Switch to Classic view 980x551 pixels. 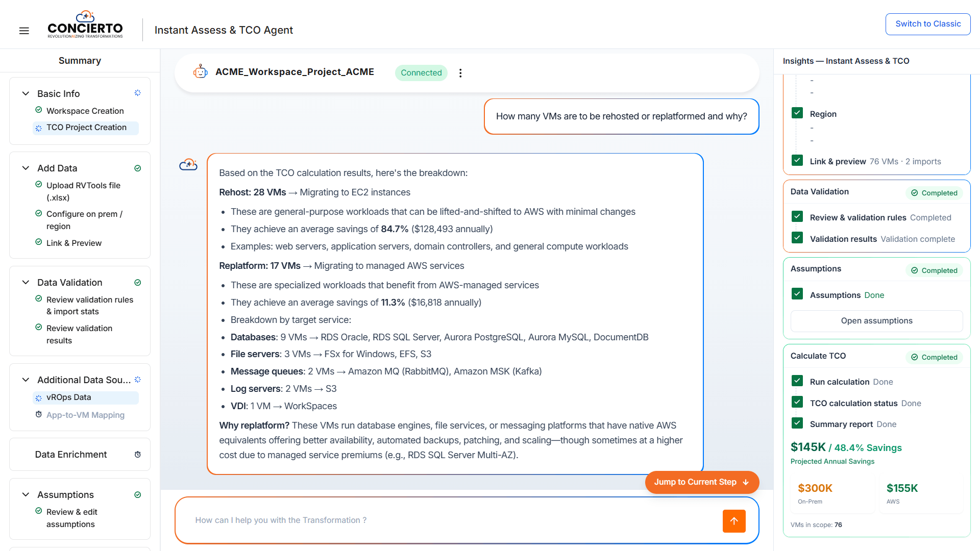point(928,24)
